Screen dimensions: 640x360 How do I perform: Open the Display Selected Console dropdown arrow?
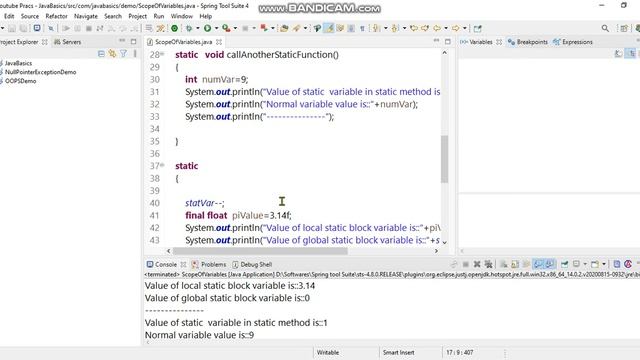585,264
